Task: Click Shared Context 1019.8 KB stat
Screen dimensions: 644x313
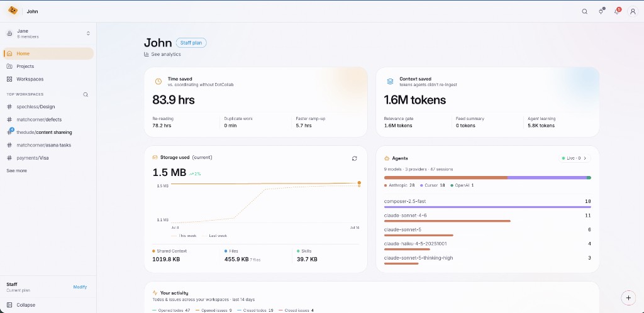Action: click(x=169, y=255)
